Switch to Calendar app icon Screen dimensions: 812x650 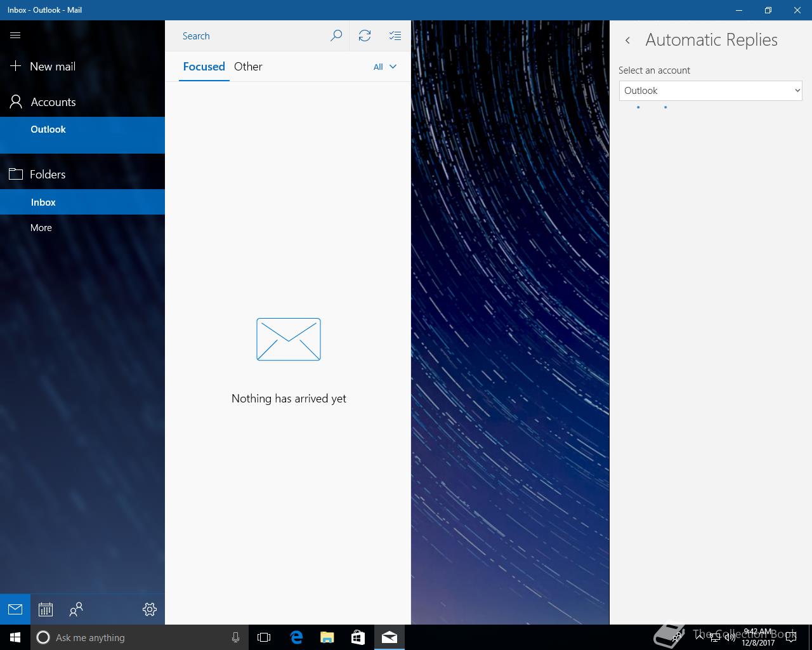click(x=46, y=609)
